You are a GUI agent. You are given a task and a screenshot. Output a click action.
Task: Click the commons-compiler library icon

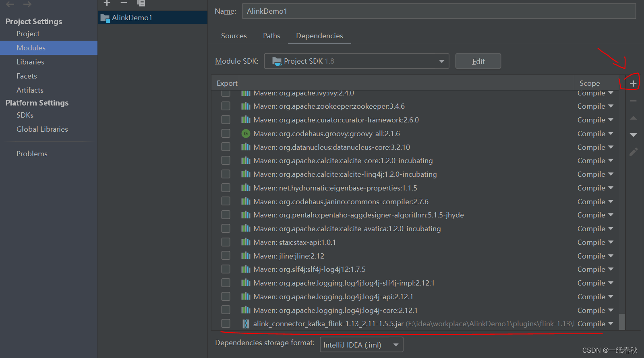246,201
